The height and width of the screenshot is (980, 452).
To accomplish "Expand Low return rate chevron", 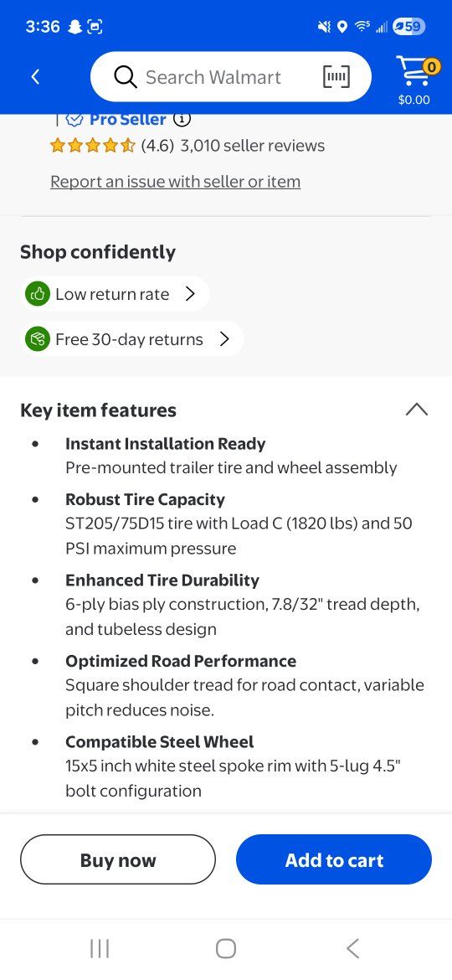I will 190,294.
